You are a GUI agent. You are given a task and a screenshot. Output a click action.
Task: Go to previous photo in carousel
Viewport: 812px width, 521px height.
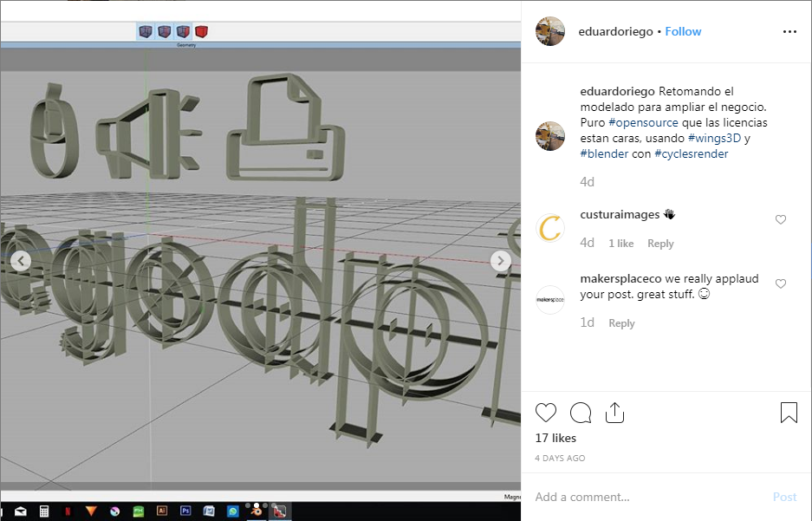[x=21, y=260]
